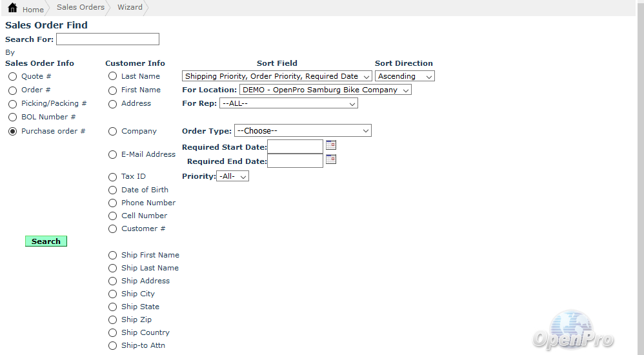Open the Sort Direction dropdown
Viewport: 644px width, 355px height.
(x=405, y=76)
